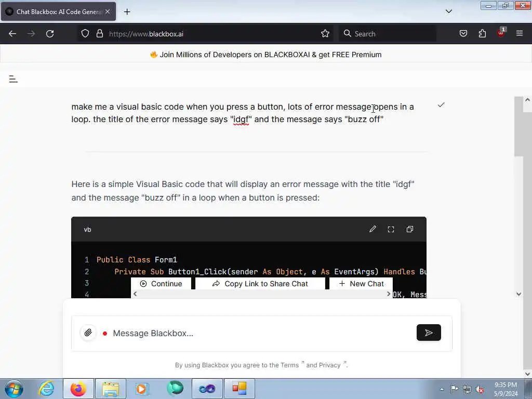Screen dimensions: 532x399
Task: Open the Terms link
Action: [x=289, y=365]
